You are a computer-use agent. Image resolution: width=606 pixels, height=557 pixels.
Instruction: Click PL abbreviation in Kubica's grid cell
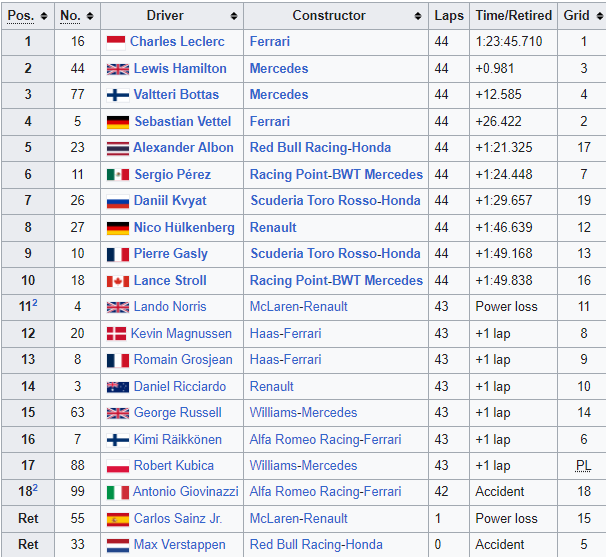tap(583, 465)
